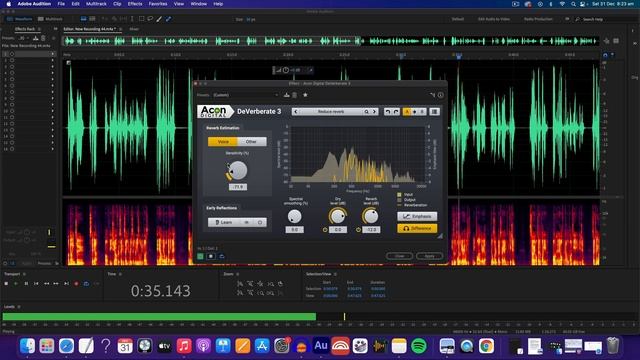Undo the last DeVerberate change

(x=387, y=111)
